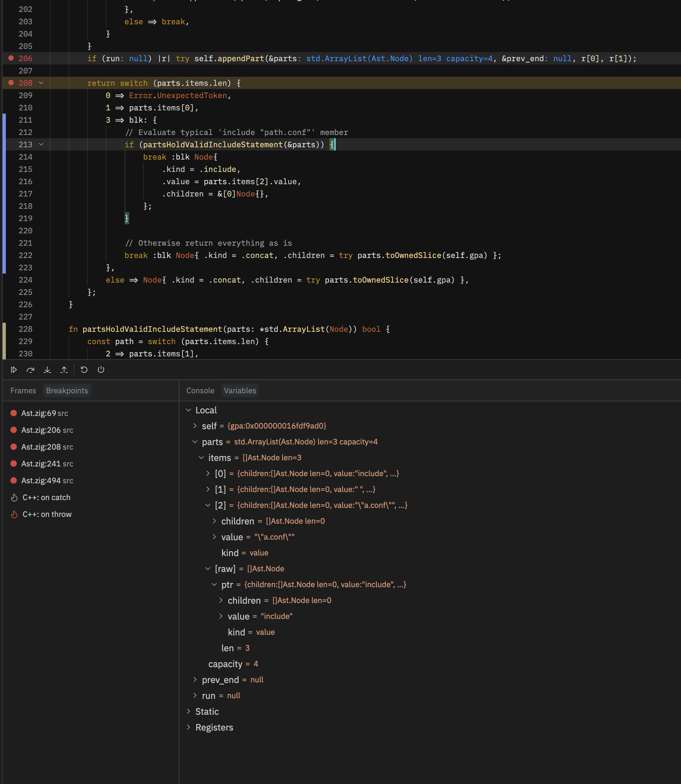Click the appendPart call on line 206
The width and height of the screenshot is (681, 784).
click(x=240, y=59)
